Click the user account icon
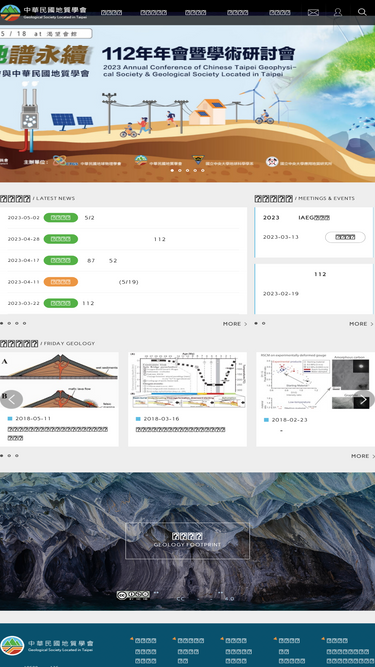375x667 pixels. pos(338,12)
